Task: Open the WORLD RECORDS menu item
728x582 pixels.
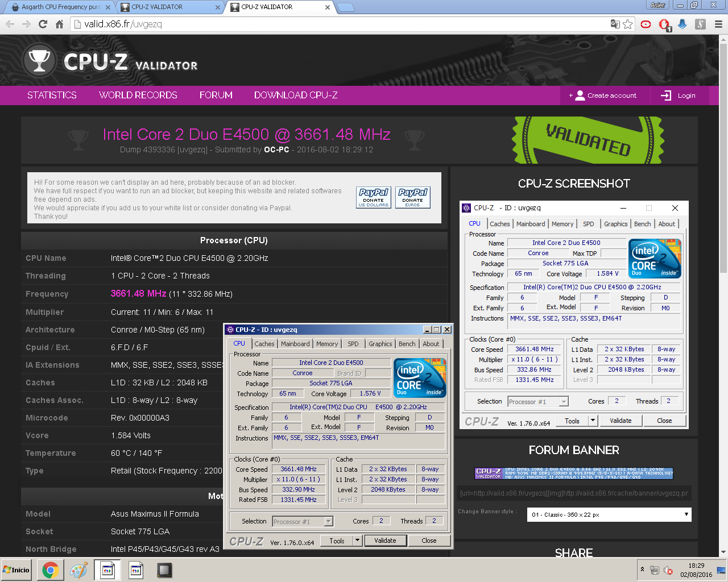Action: (138, 95)
